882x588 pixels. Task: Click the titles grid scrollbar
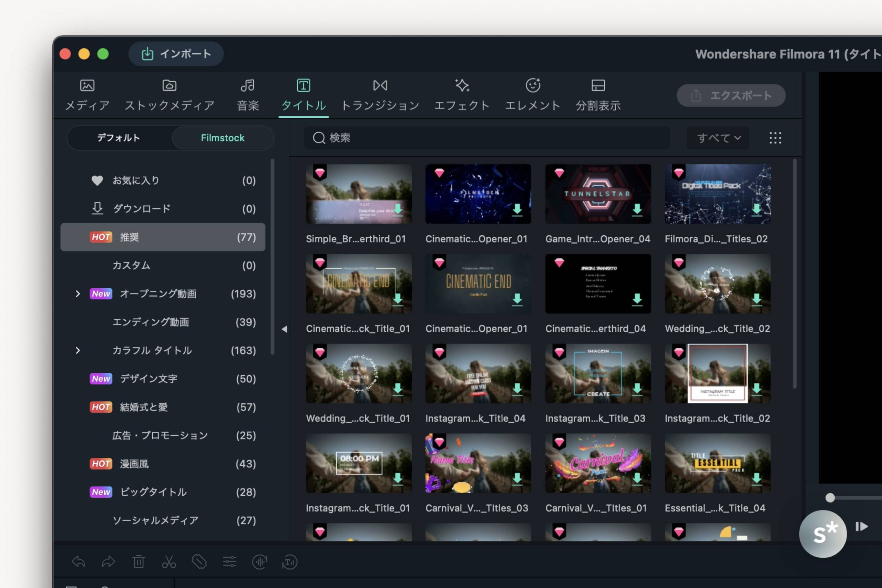pyautogui.click(x=794, y=274)
